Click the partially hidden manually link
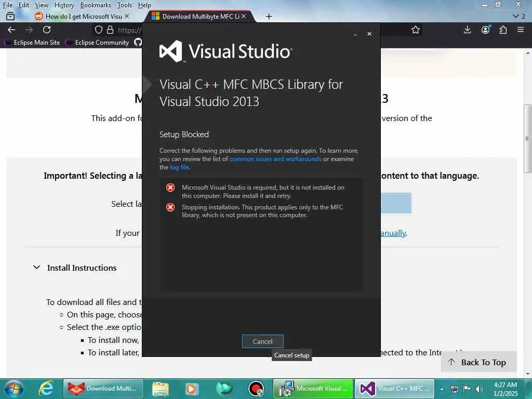Screen dimensions: 532x399 coord(393,233)
